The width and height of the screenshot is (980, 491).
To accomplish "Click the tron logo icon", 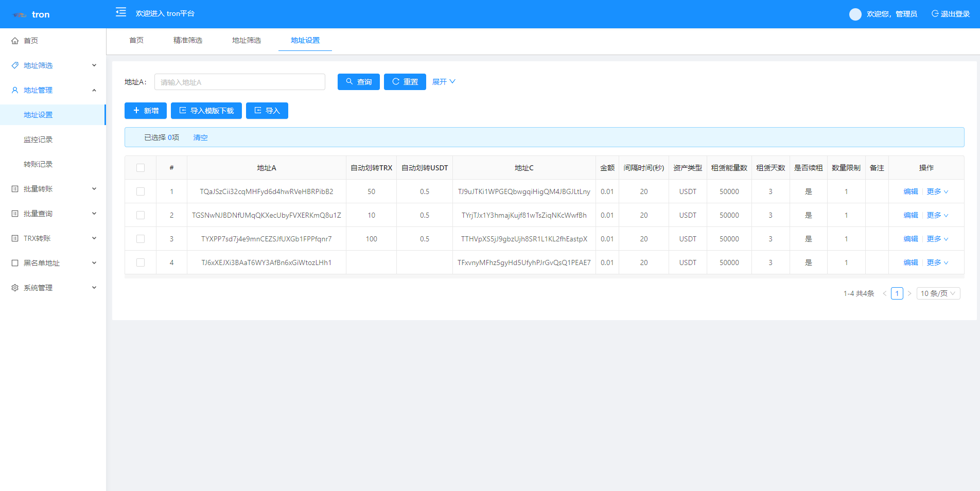I will click(x=20, y=15).
